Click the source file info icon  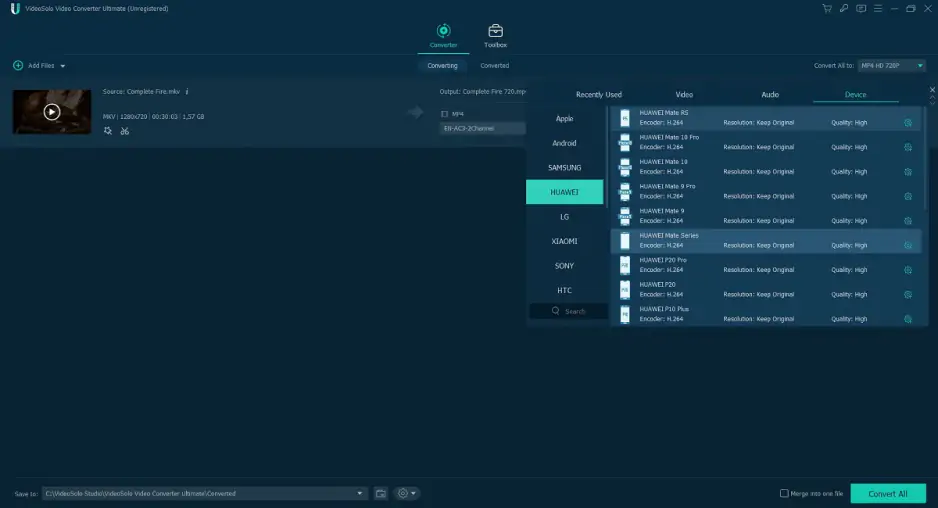click(x=187, y=92)
